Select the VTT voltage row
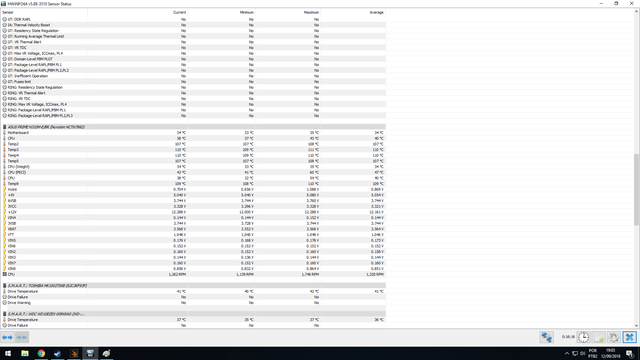This screenshot has height=360, width=640. (193, 235)
